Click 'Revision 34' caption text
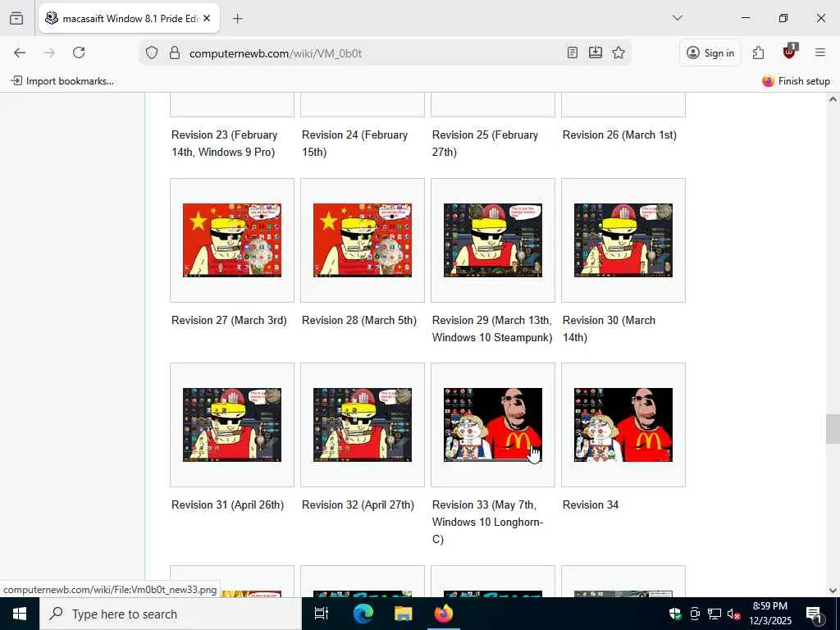Image resolution: width=840 pixels, height=630 pixels. point(591,505)
